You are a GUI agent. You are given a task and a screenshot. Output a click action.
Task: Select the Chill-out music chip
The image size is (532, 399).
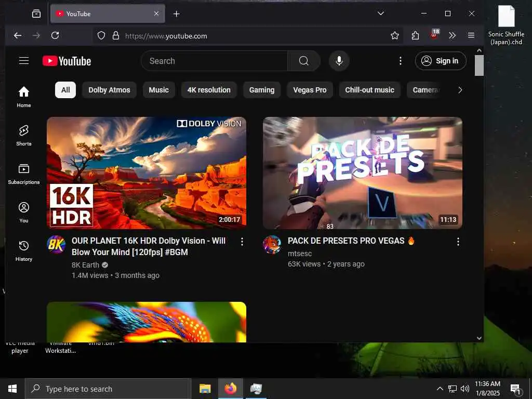point(370,90)
